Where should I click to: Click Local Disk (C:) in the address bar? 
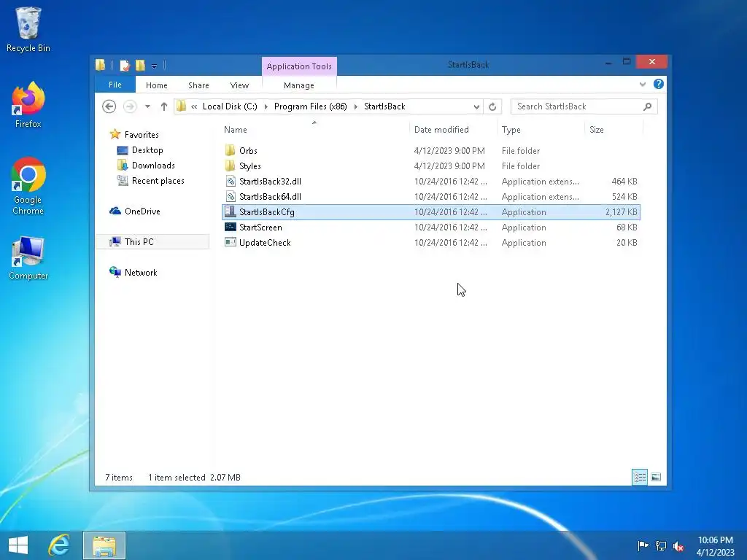point(230,106)
